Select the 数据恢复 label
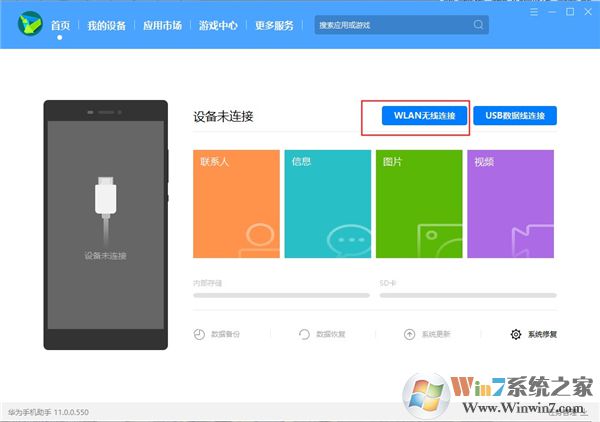The width and height of the screenshot is (600, 422). 331,334
